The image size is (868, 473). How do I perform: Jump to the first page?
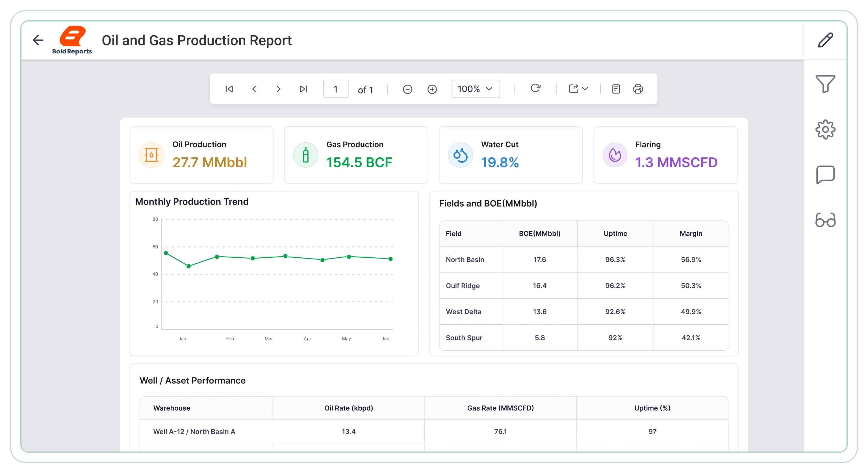[x=229, y=89]
